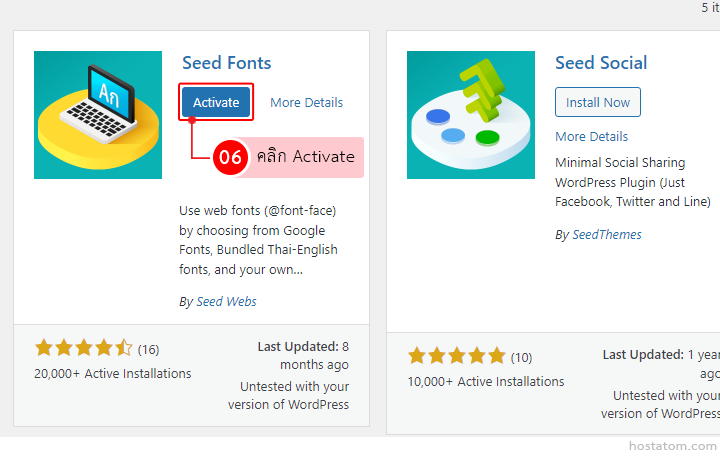Click the 20,000+ Active Installations text

click(113, 374)
